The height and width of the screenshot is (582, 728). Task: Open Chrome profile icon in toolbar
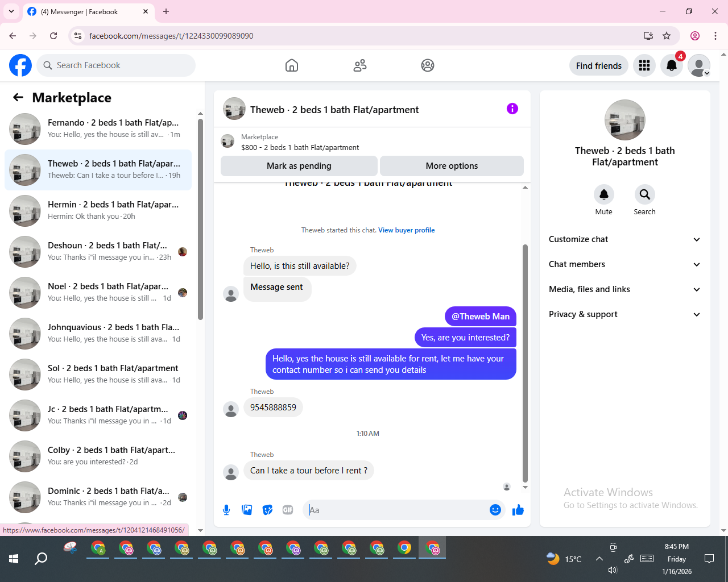click(x=695, y=36)
